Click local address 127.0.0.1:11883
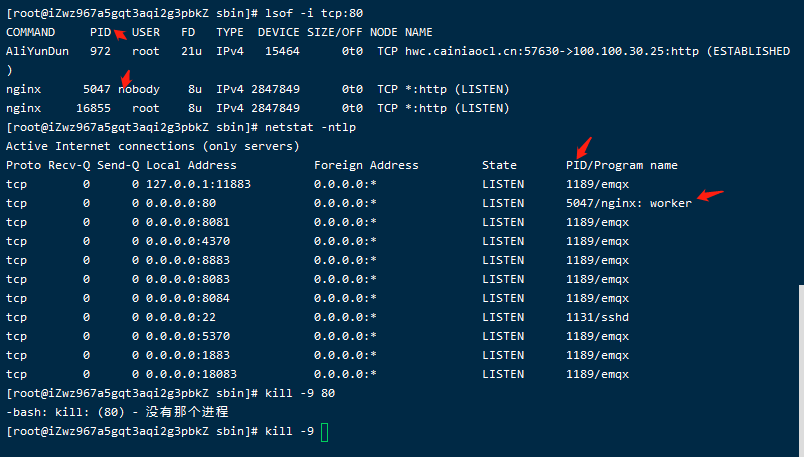The width and height of the screenshot is (804, 457). (198, 184)
